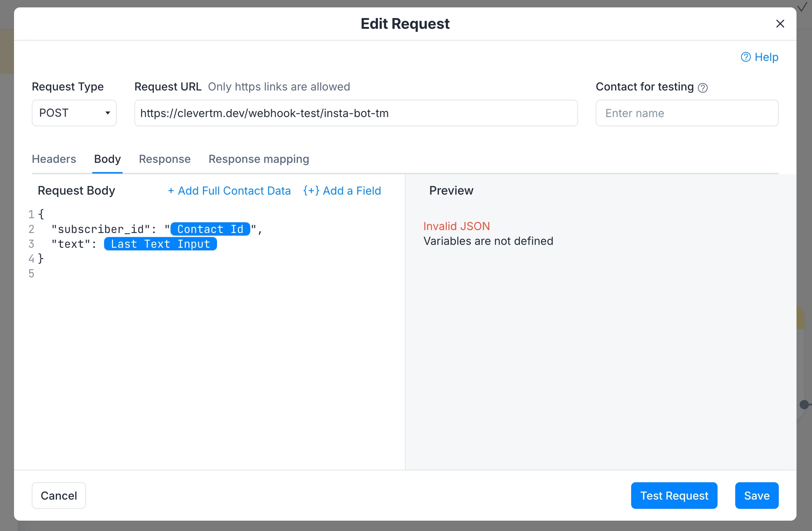Viewport: 812px width, 531px height.
Task: Click the Test Request button
Action: (674, 496)
